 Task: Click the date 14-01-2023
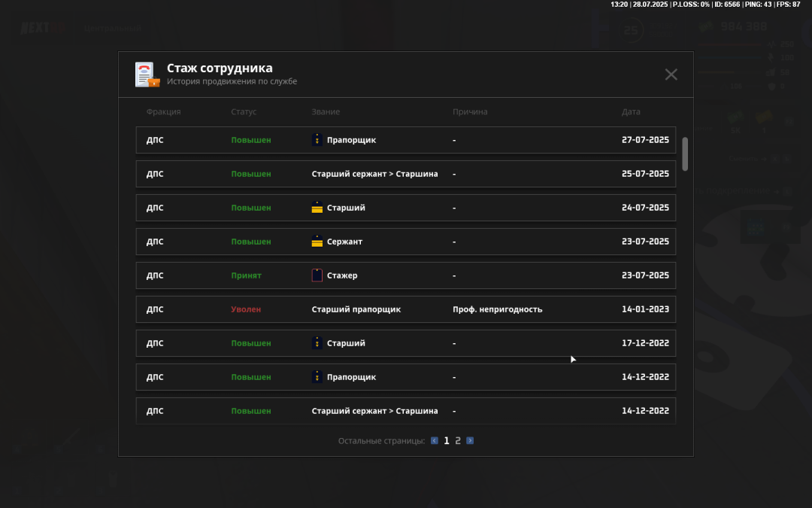(645, 309)
